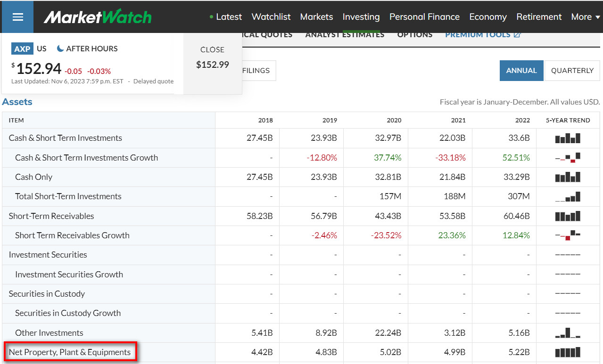Click the 2018 column header
603x364 pixels.
pos(265,120)
